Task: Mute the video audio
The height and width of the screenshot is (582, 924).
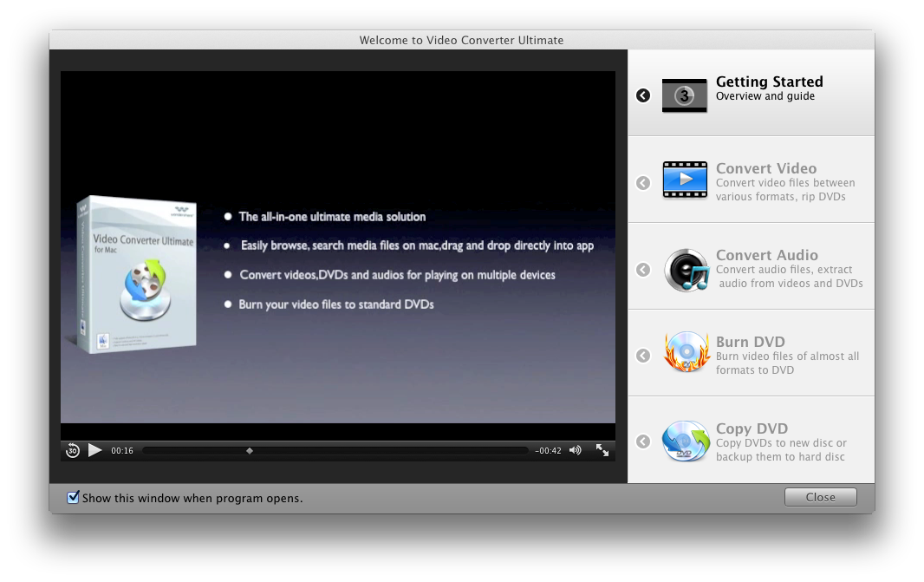Action: coord(575,450)
